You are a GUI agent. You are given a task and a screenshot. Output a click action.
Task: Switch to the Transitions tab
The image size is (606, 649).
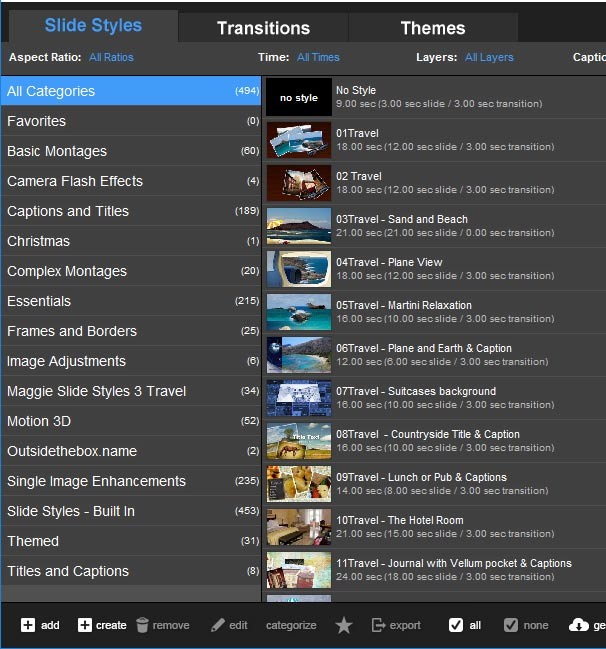click(x=263, y=28)
